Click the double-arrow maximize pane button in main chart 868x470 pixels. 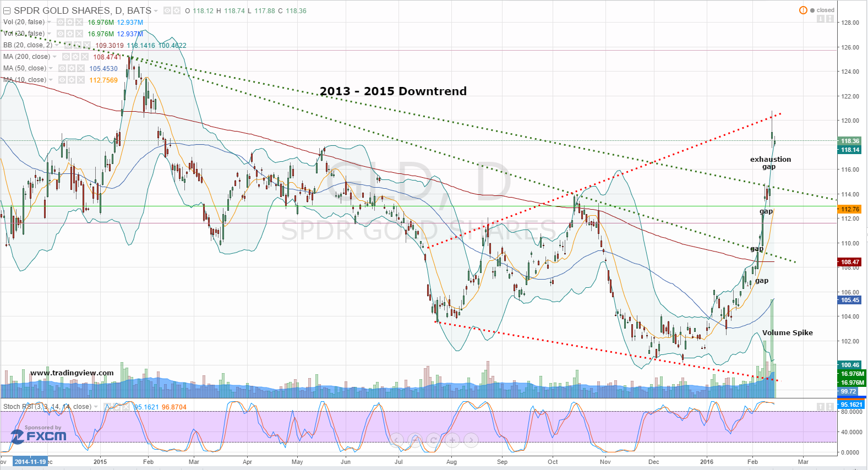[830, 19]
